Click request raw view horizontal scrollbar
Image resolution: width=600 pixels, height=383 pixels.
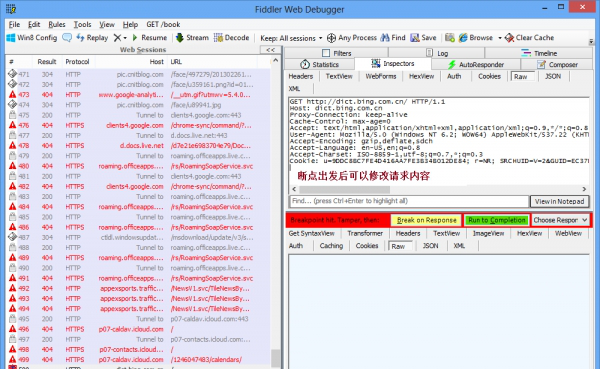coord(344,189)
